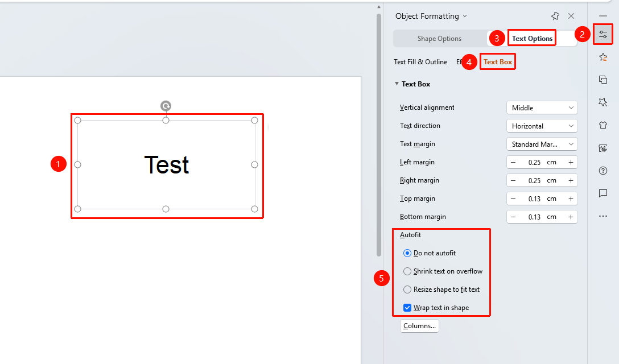This screenshot has width=619, height=364.
Task: Open the Object Formatting title dropdown
Action: point(465,16)
